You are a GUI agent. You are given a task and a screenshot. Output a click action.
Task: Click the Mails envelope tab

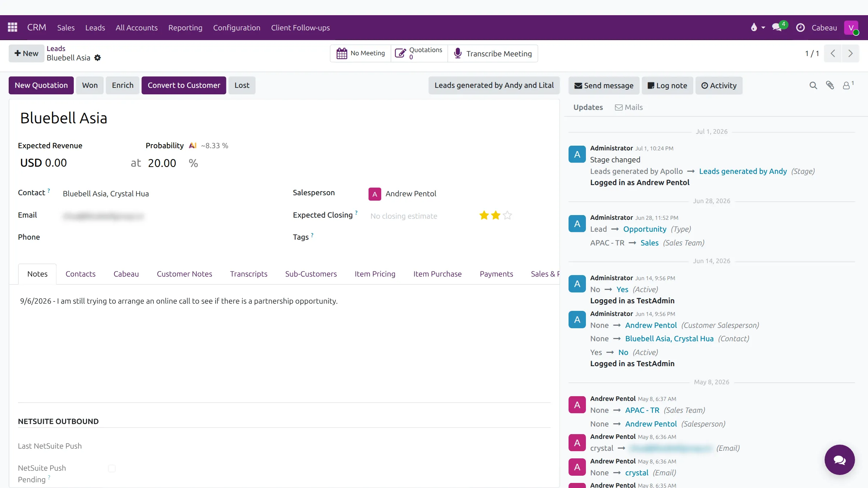[629, 107]
